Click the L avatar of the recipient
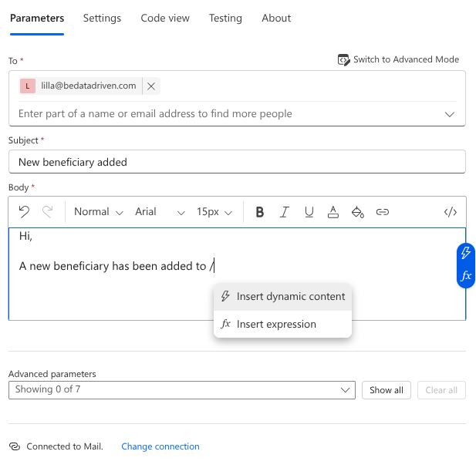This screenshot has height=468, width=476. [x=28, y=86]
